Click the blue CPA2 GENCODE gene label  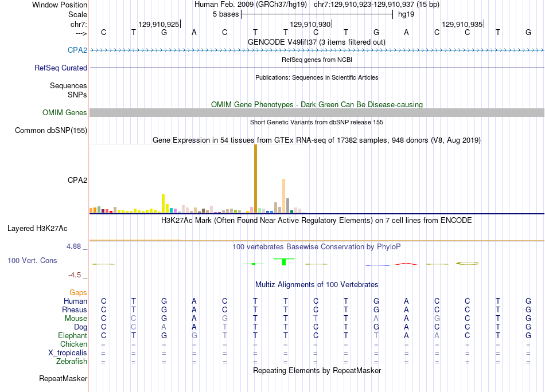pos(77,50)
